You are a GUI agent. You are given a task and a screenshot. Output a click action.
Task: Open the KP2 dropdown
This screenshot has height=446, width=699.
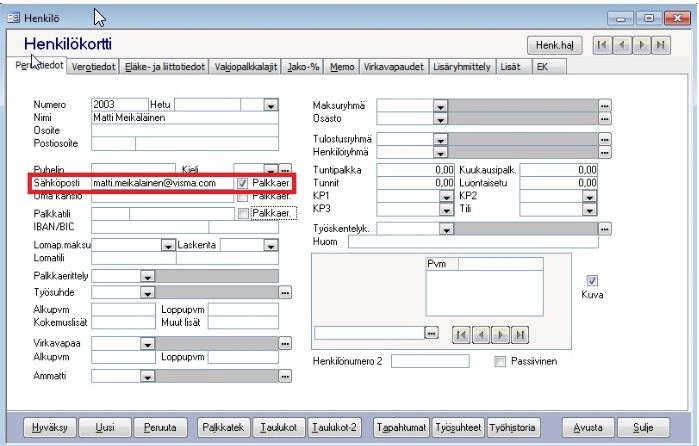tap(589, 196)
